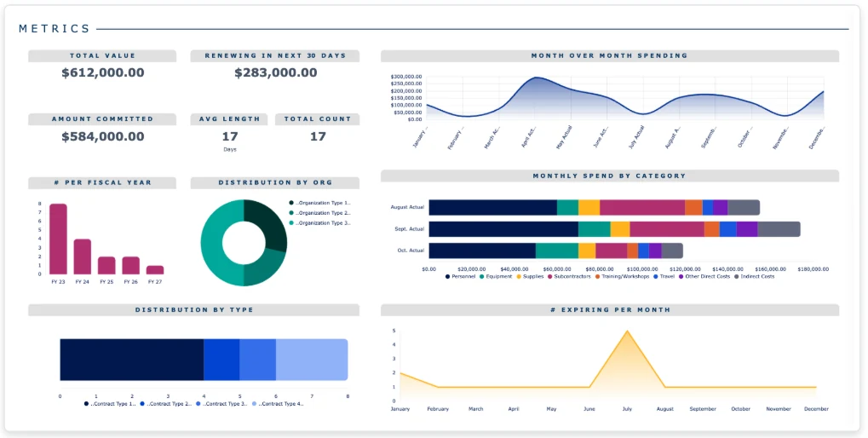The height and width of the screenshot is (438, 868).
Task: Click the April peak in spending line chart
Action: [536, 78]
